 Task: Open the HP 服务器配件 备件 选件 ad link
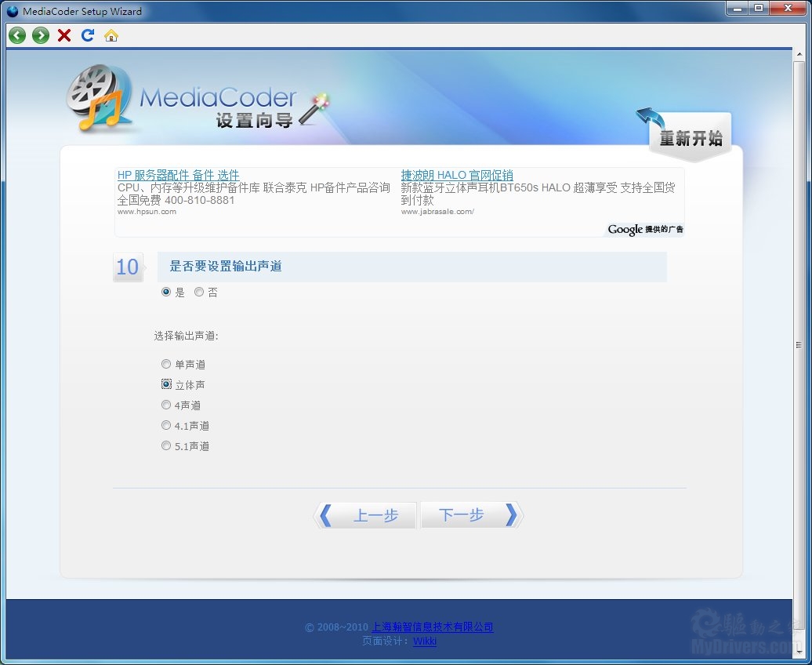coord(178,175)
